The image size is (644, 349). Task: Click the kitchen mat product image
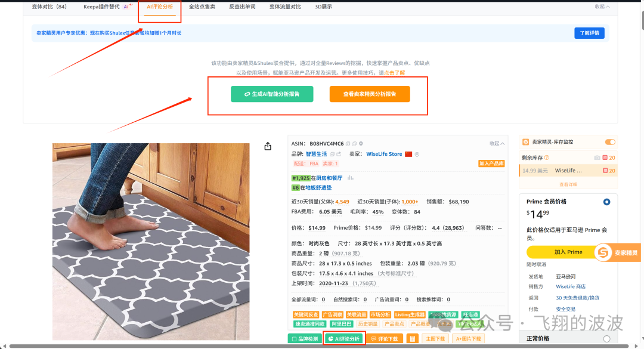(x=151, y=242)
